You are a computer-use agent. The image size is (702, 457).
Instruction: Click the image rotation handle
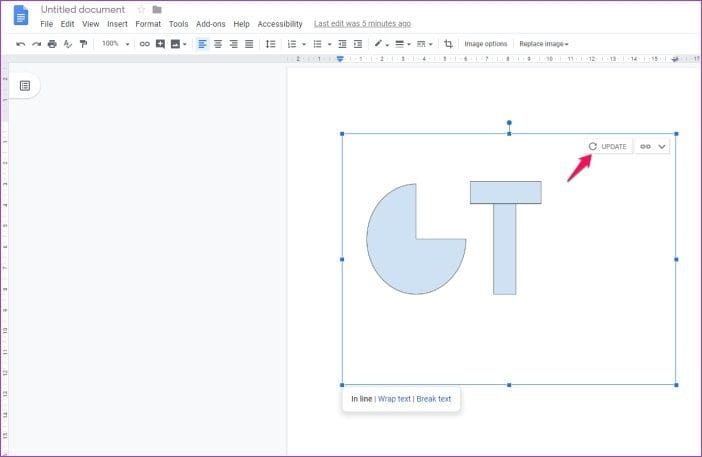(x=509, y=123)
